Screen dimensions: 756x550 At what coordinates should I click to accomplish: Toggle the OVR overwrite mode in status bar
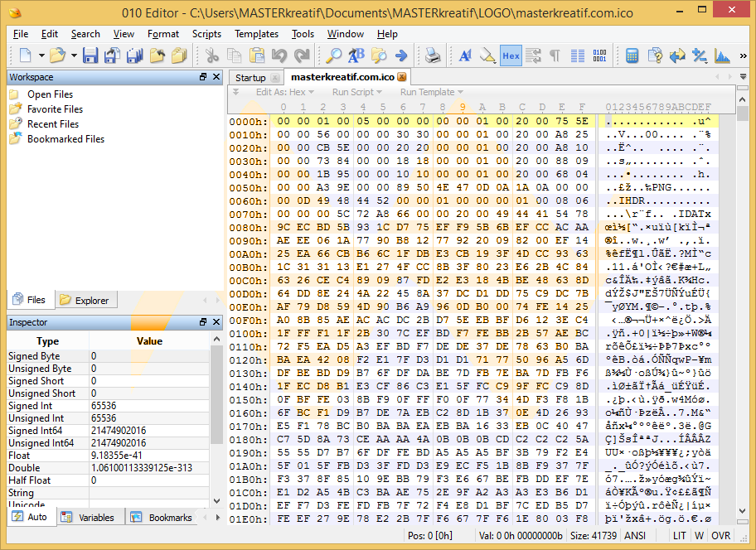[x=721, y=536]
